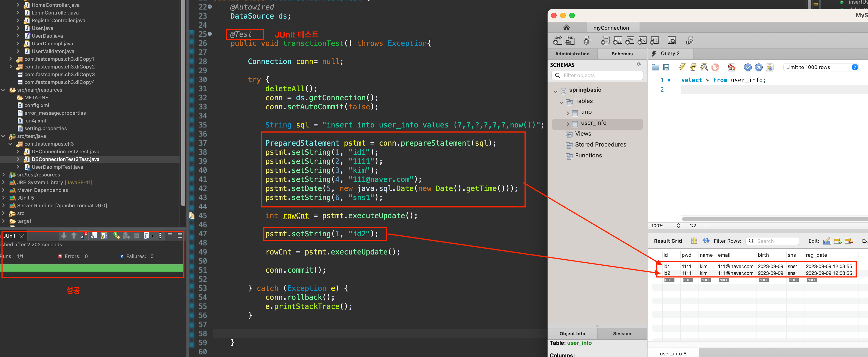868x357 pixels.
Task: Refresh the SCHEMAS list icon
Action: (x=638, y=64)
